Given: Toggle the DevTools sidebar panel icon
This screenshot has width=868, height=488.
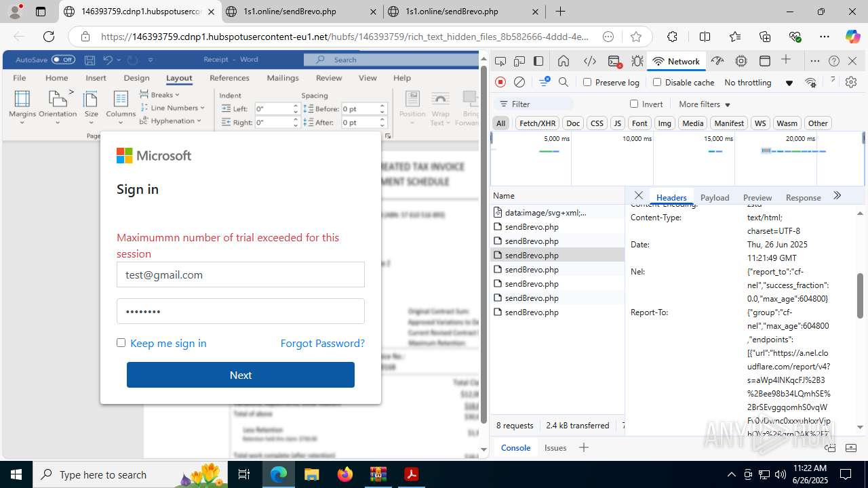Looking at the screenshot, I should click(x=538, y=61).
